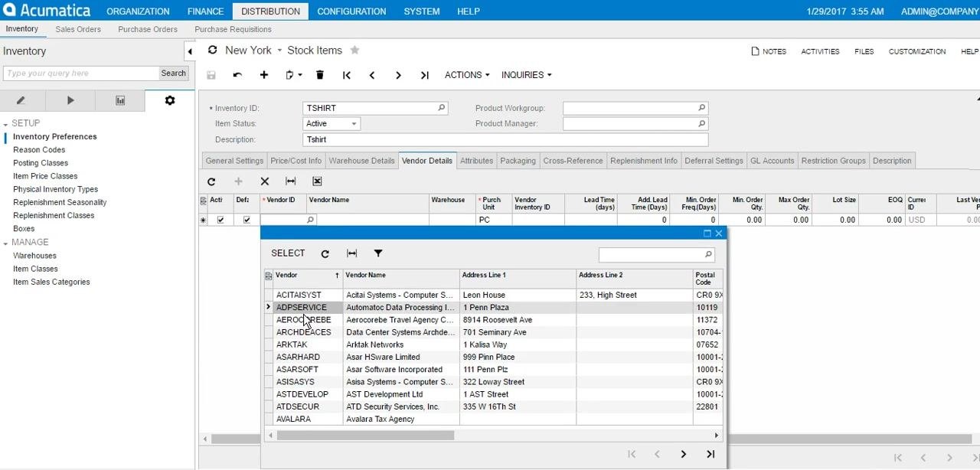Go to last record icon
The width and height of the screenshot is (980, 470).
coord(425,75)
